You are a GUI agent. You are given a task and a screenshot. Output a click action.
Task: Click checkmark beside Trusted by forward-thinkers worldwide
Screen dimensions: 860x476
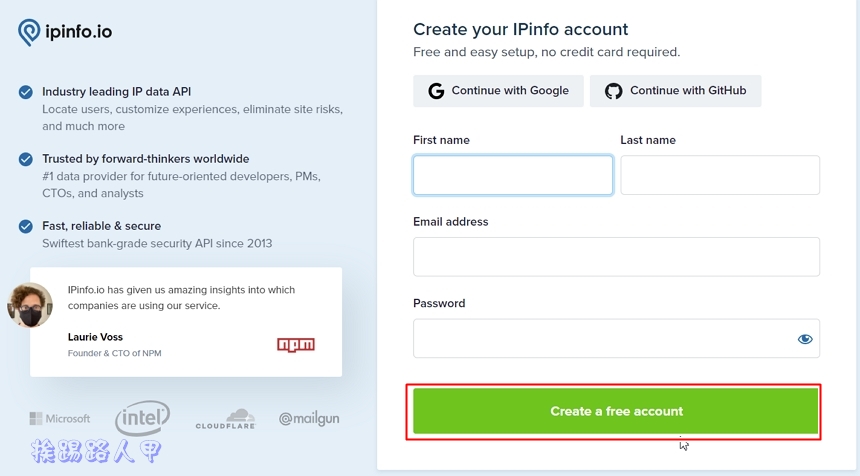[26, 159]
